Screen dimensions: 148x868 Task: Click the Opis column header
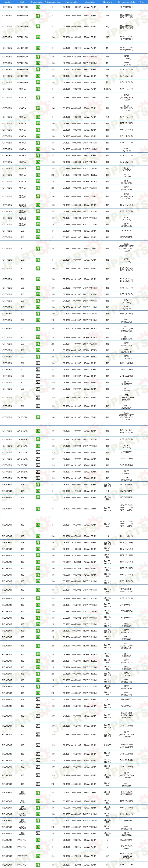(x=142, y=2)
